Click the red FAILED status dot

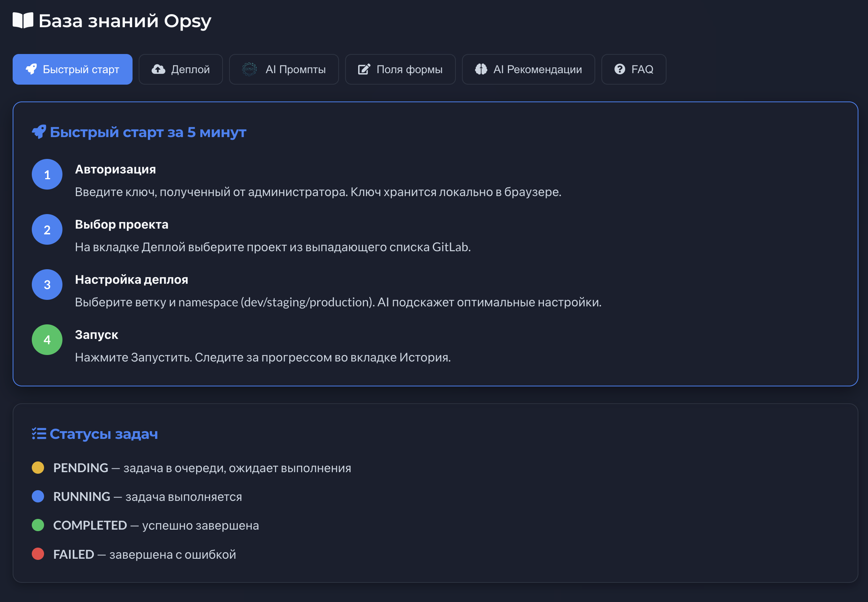[38, 554]
